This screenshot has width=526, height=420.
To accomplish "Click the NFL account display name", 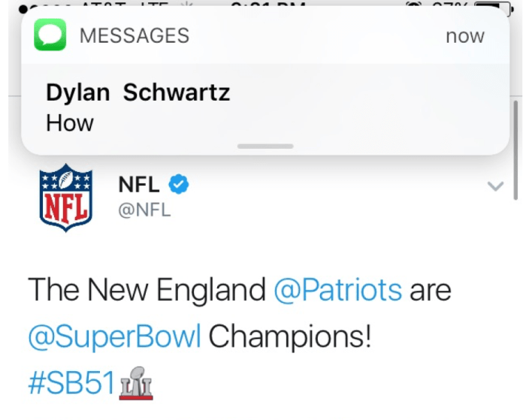I will click(x=139, y=184).
